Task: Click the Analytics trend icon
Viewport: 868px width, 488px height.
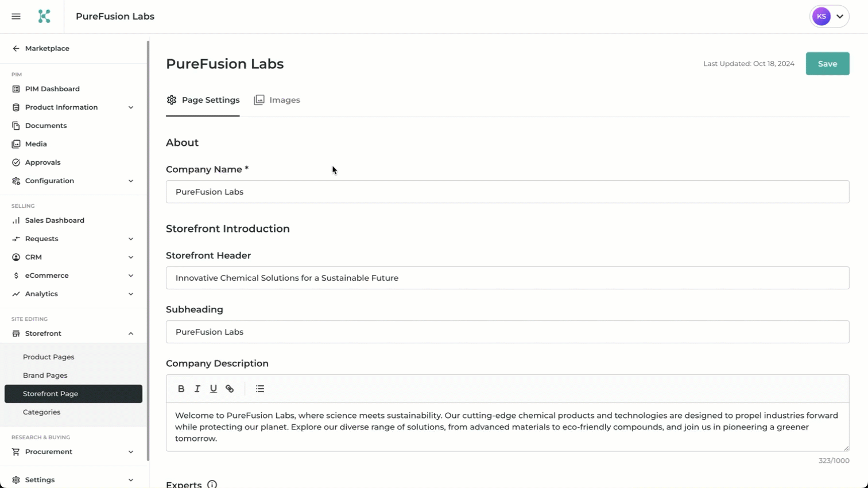Action: [x=16, y=294]
